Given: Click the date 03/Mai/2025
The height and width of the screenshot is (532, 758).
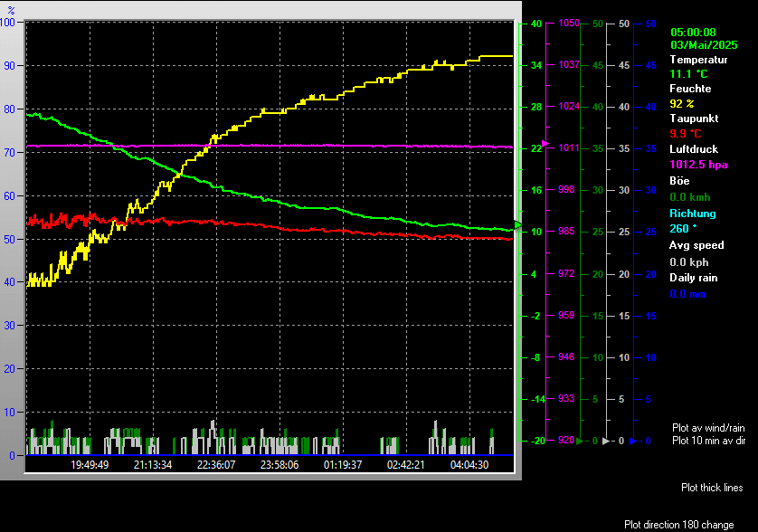Looking at the screenshot, I should click(704, 45).
